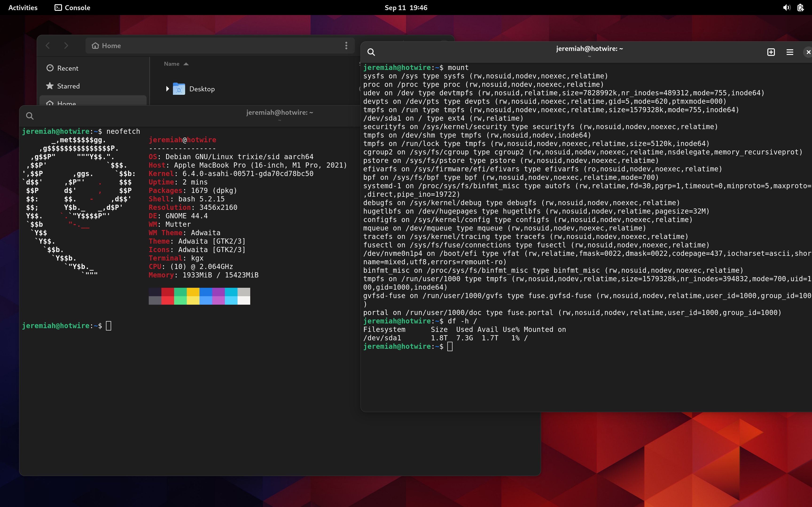Select Recent in the Files sidebar
Image resolution: width=812 pixels, height=507 pixels.
pos(68,68)
